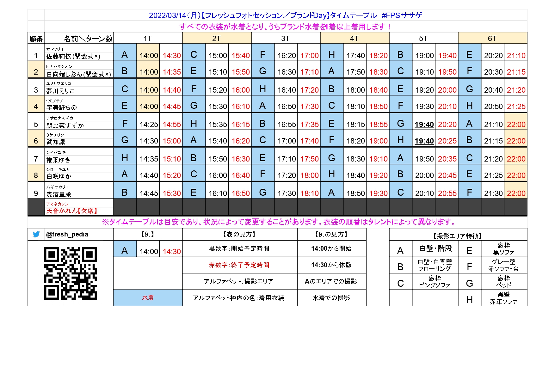This screenshot has height=392, width=555.
Task: Select the name 佐藤莉依(閉会式×)
Action: pyautogui.click(x=73, y=56)
